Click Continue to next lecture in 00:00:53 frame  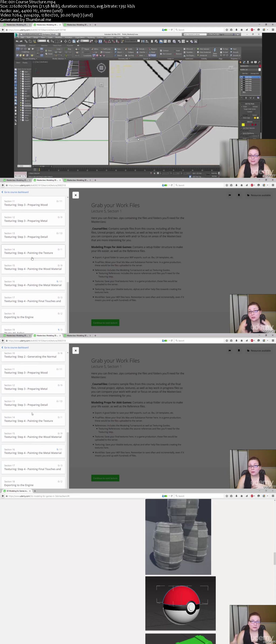(105, 323)
